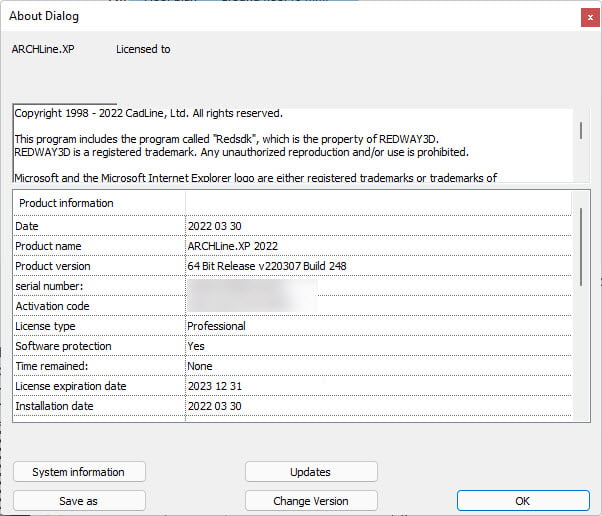Image resolution: width=602 pixels, height=516 pixels.
Task: Select the Software protection label
Action: click(63, 346)
